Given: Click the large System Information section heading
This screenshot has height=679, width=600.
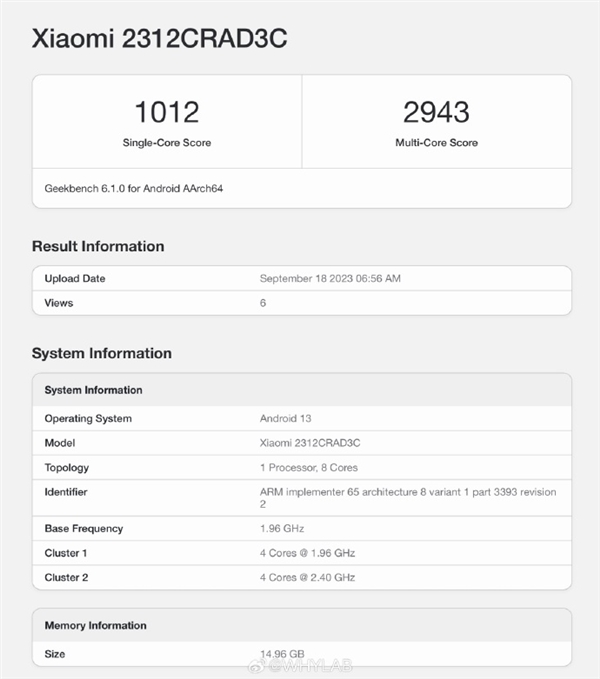Looking at the screenshot, I should click(x=102, y=353).
